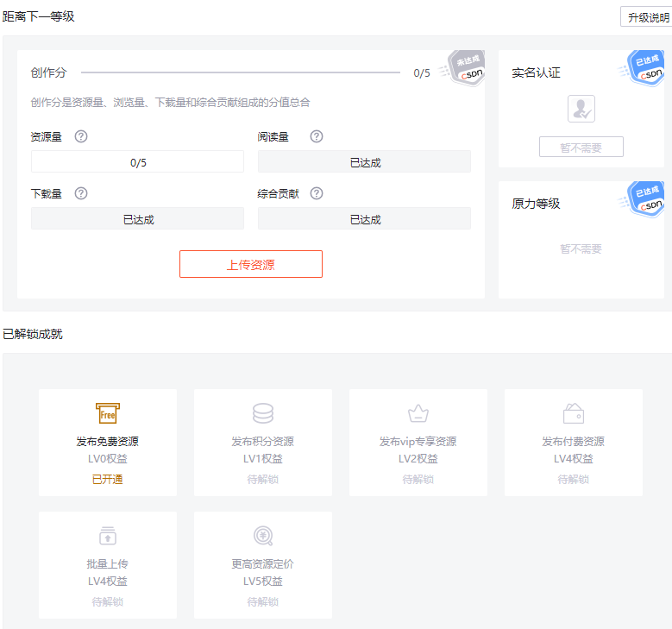Click the 批量上传 upload icon

point(108,536)
